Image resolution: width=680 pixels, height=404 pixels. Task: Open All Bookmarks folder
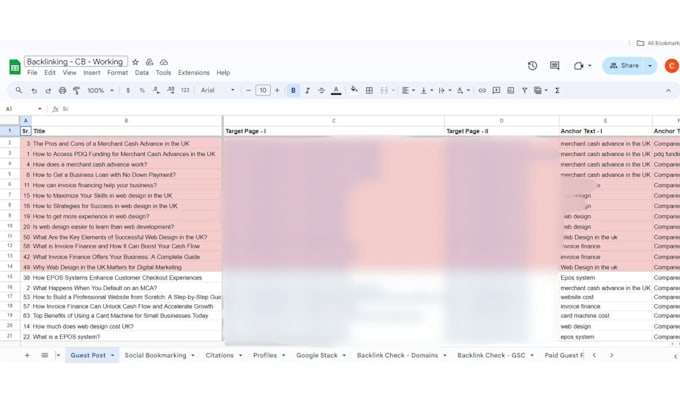click(x=657, y=43)
